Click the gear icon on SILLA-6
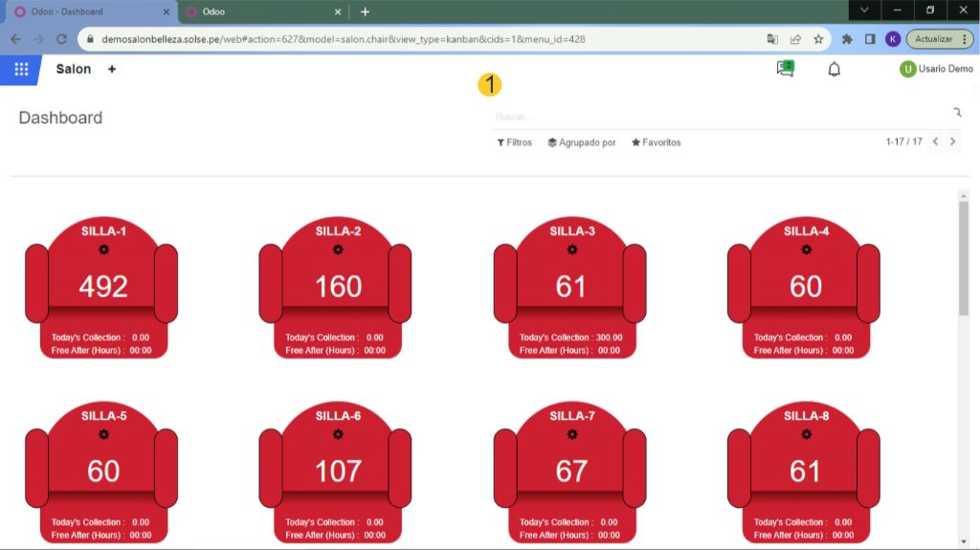Viewport: 980px width, 550px height. click(338, 434)
